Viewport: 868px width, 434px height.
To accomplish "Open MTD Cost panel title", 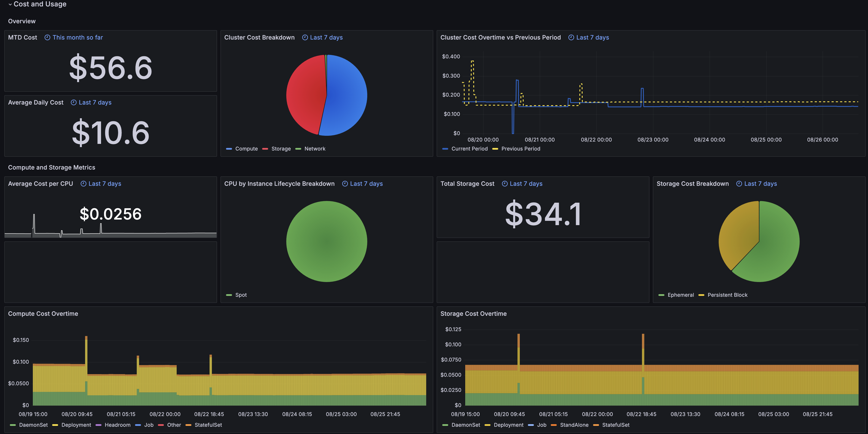I will tap(23, 37).
